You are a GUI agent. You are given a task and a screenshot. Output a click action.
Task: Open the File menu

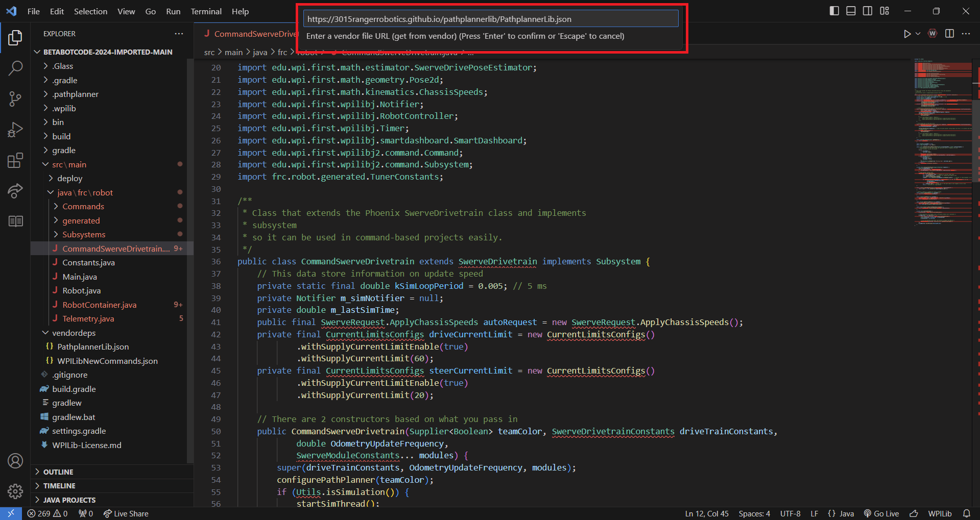(x=34, y=11)
